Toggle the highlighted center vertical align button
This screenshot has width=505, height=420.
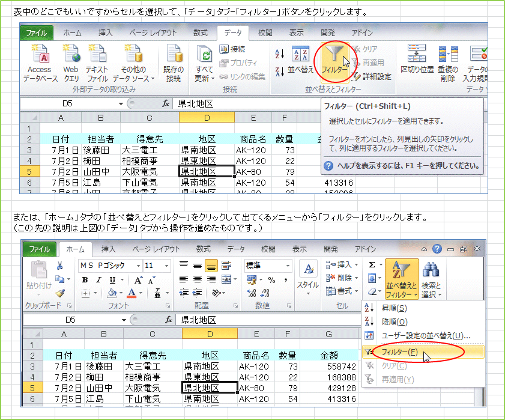[211, 266]
